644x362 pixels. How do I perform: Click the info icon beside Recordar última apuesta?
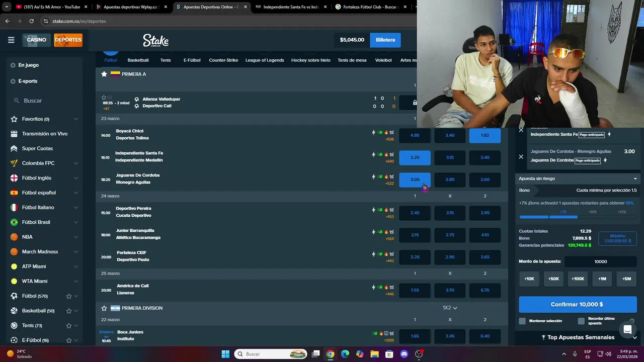coord(632,321)
